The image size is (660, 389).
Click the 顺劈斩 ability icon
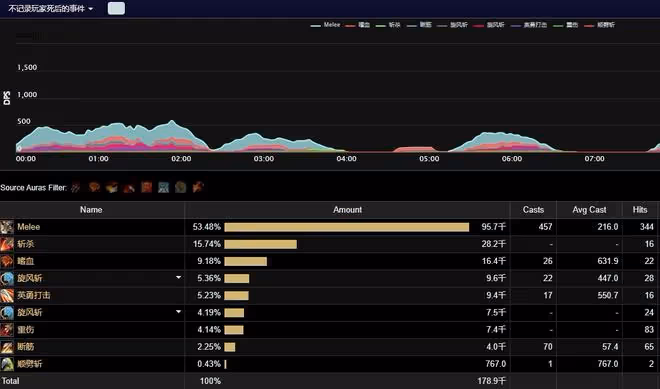[x=7, y=364]
